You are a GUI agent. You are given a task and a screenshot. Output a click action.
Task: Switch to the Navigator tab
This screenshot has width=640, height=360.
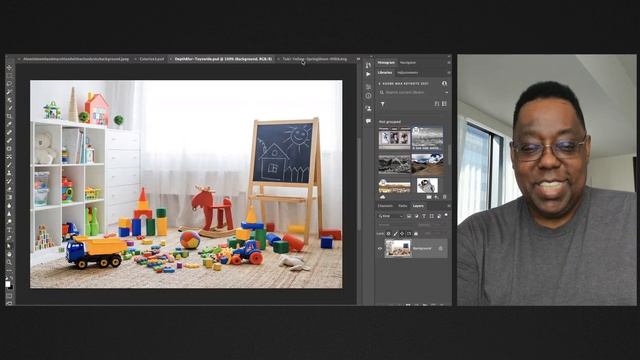(408, 62)
